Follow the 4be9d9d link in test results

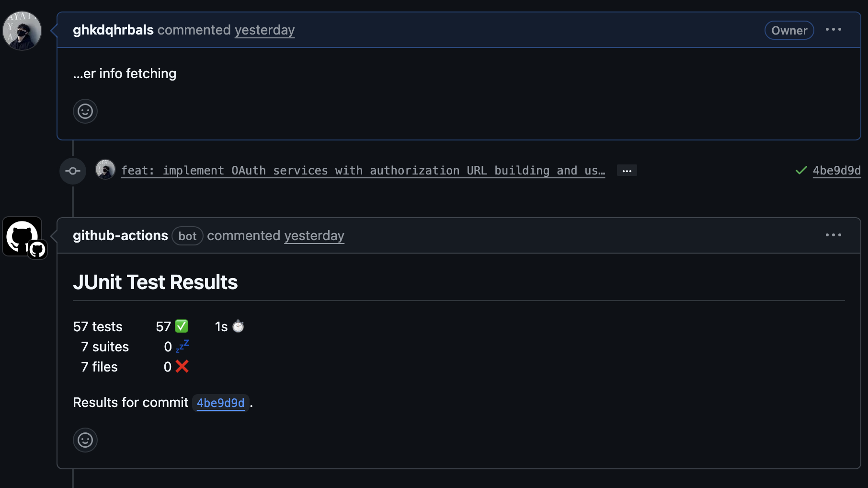(x=220, y=403)
